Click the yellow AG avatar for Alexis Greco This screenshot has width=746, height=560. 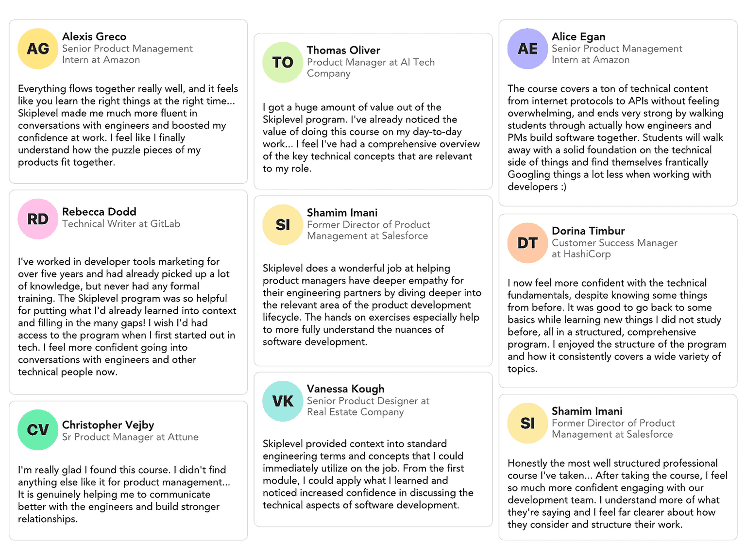(x=38, y=49)
